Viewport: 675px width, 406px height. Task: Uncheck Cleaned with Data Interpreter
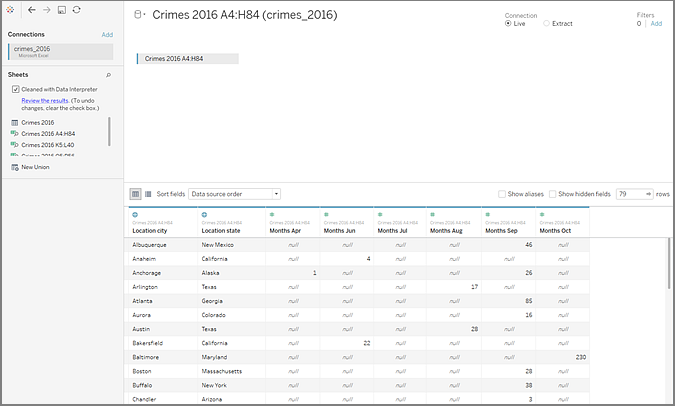(15, 90)
